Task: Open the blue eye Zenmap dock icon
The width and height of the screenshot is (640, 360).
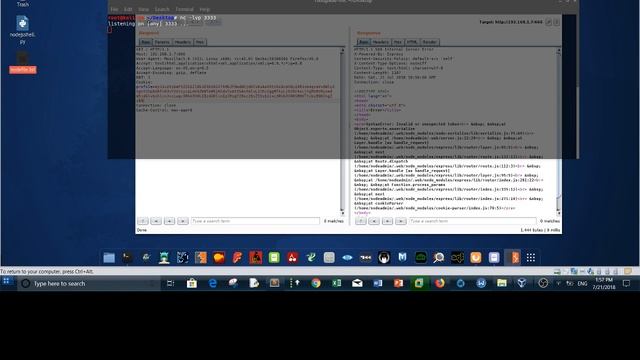Action: click(x=347, y=258)
